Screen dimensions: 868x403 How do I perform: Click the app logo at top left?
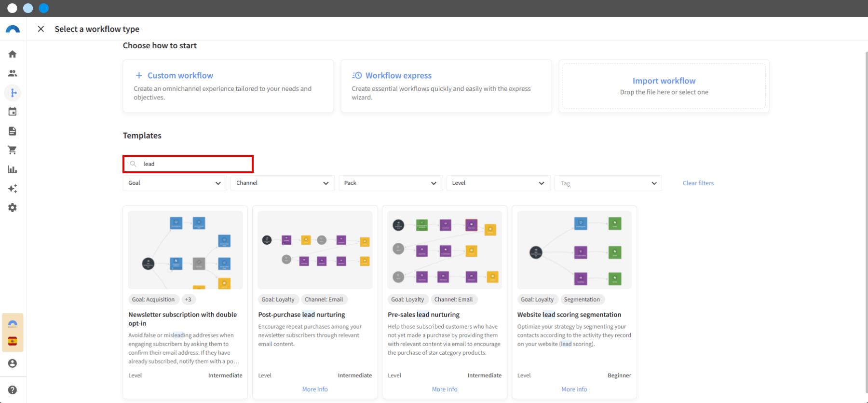pos(13,29)
